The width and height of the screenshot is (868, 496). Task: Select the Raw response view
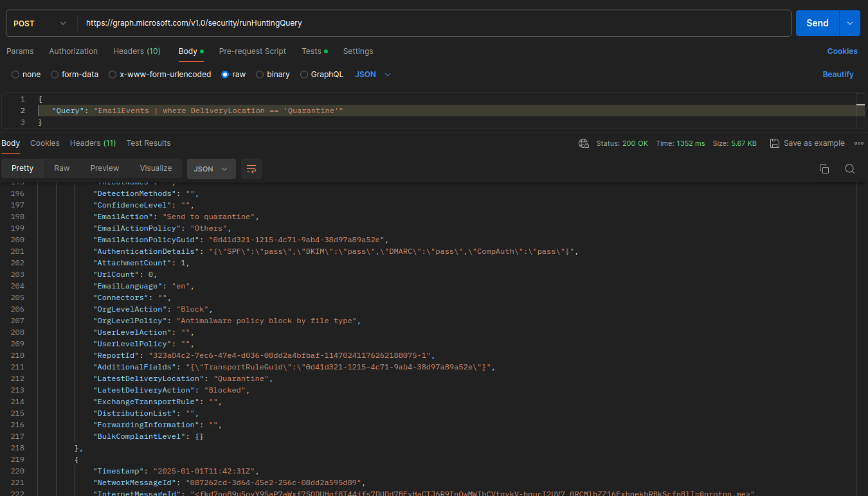point(62,168)
